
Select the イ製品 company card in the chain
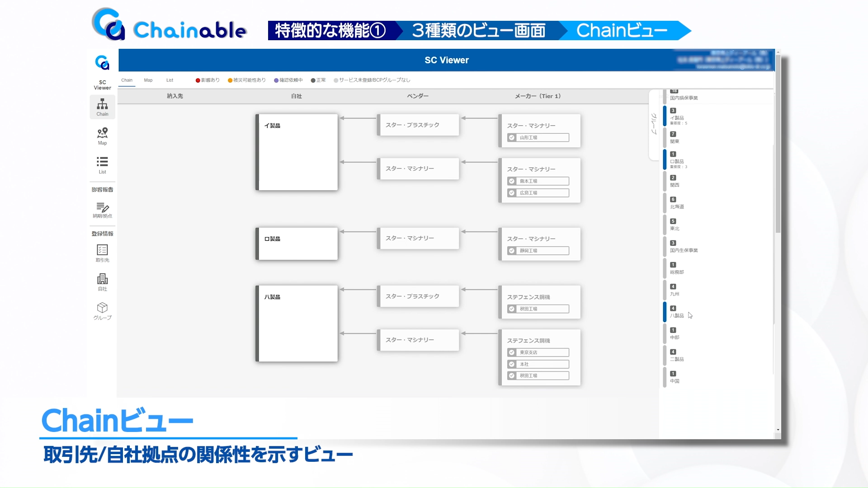pyautogui.click(x=297, y=152)
